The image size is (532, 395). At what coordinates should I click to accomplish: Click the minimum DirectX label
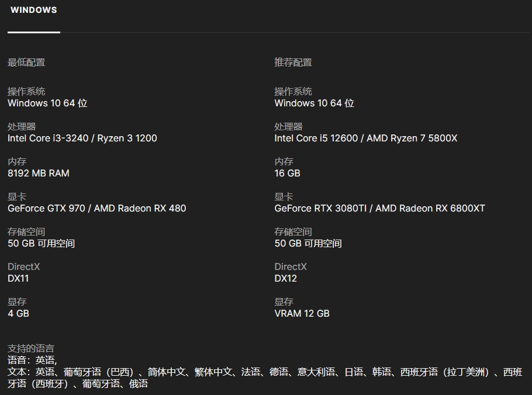click(24, 267)
